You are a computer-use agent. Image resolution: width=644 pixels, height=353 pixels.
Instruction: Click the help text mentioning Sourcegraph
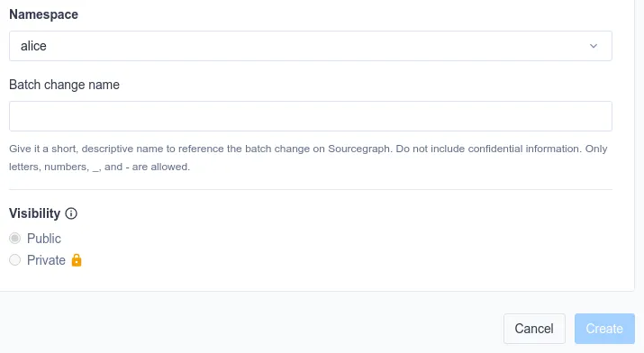(308, 158)
